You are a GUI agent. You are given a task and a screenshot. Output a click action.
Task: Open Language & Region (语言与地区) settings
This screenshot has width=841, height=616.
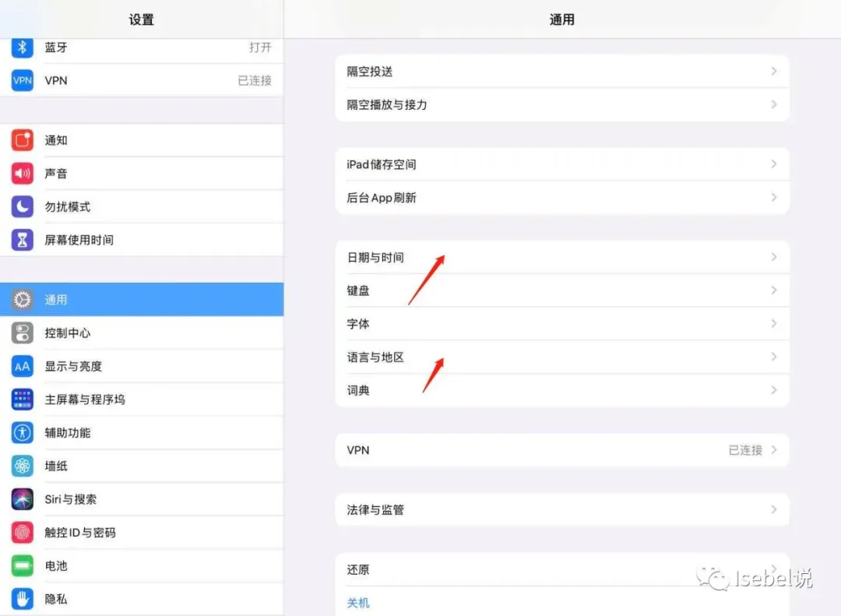click(x=375, y=357)
